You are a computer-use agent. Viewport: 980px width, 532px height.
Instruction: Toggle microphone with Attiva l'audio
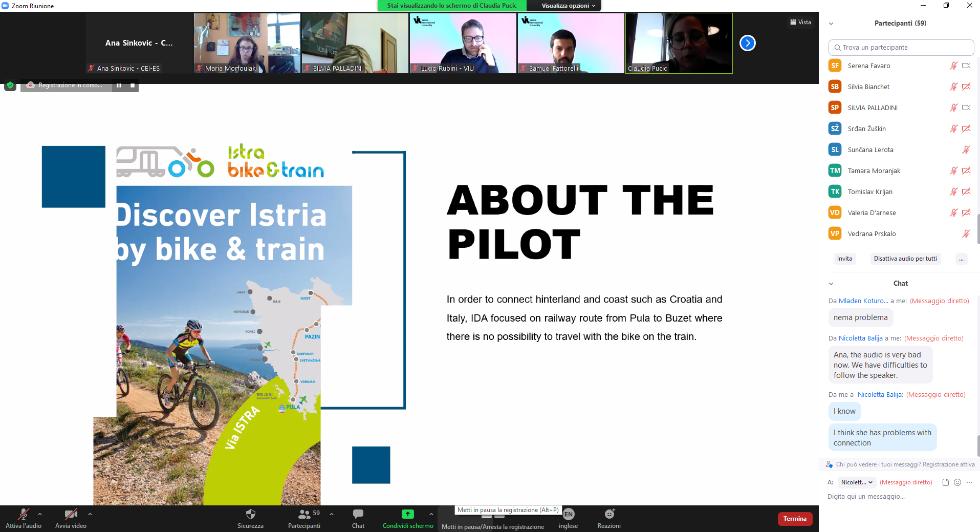pos(23,514)
